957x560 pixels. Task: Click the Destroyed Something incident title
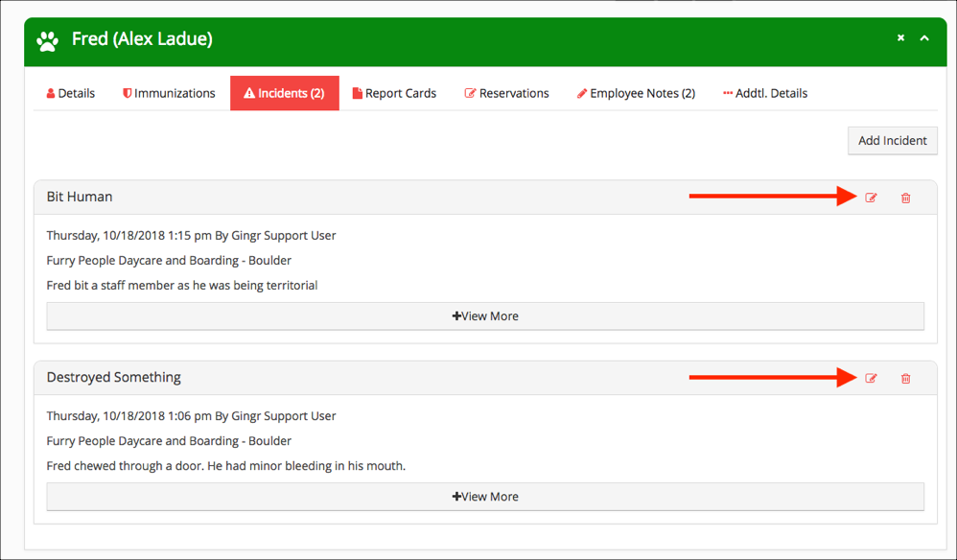pyautogui.click(x=113, y=377)
